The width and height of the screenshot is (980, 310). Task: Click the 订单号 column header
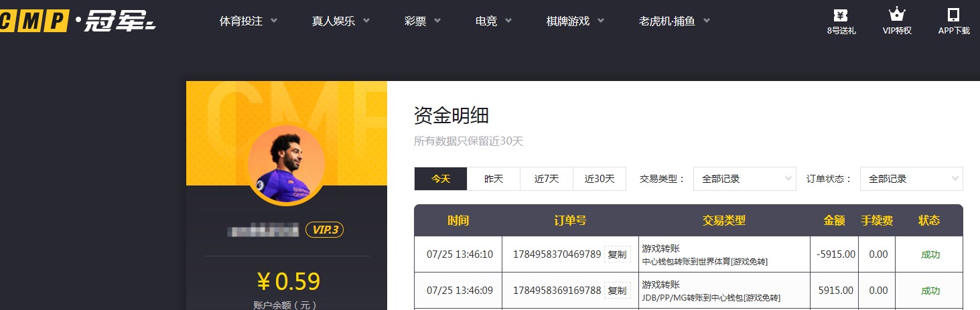(x=570, y=220)
